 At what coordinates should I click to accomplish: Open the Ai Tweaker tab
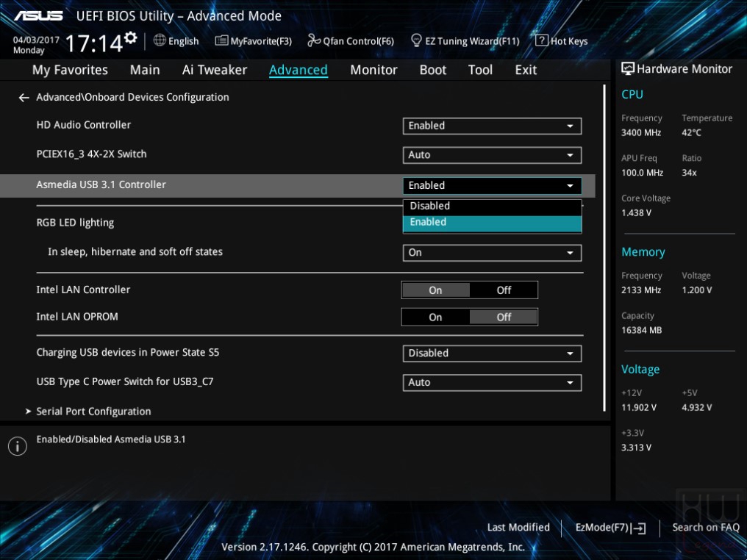click(x=215, y=70)
